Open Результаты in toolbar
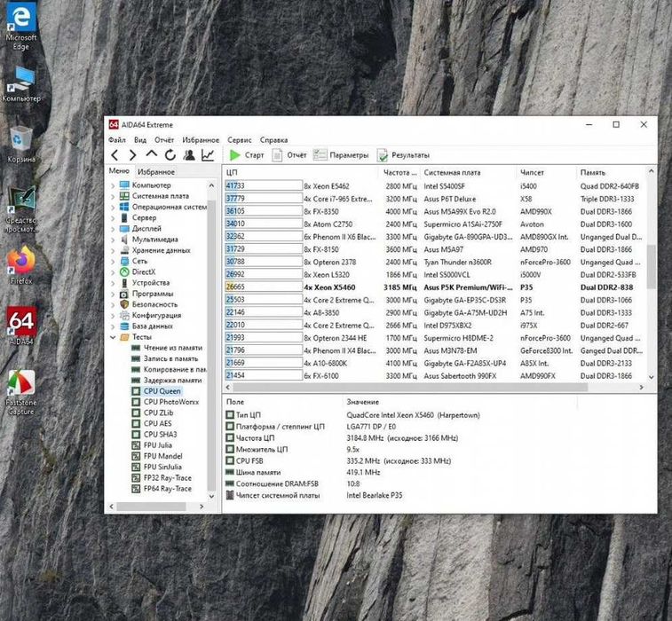This screenshot has height=621, width=672. point(403,155)
